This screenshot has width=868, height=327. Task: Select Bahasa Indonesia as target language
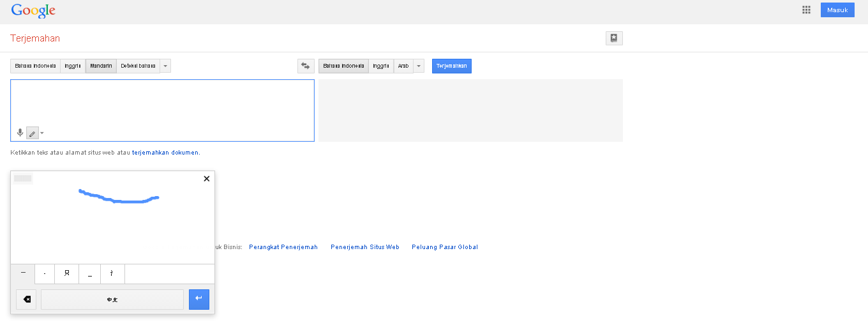pos(343,66)
